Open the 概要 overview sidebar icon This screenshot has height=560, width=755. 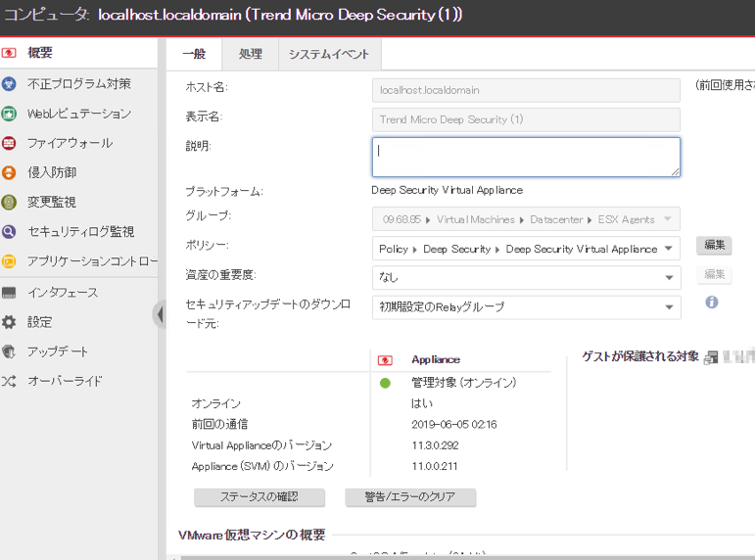pos(10,53)
